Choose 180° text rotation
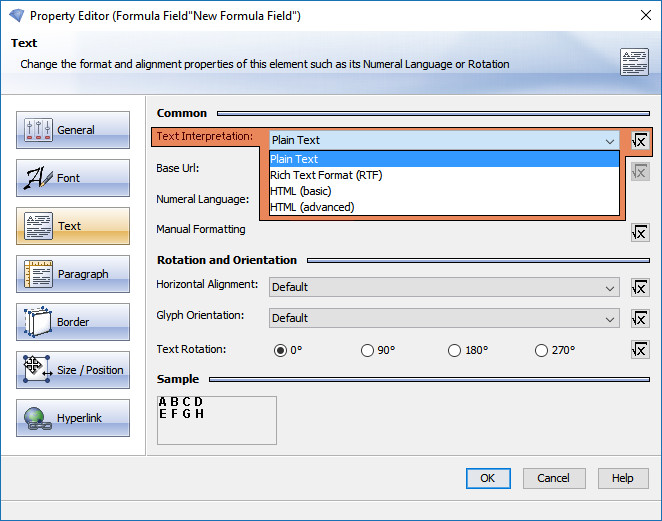 pyautogui.click(x=455, y=351)
